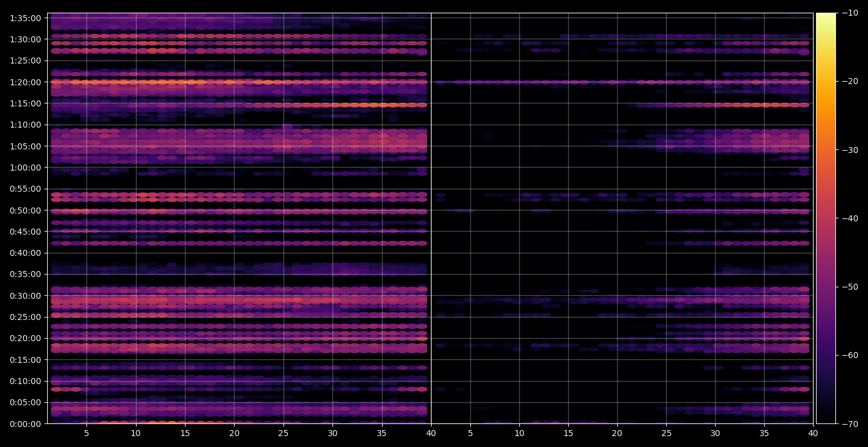The height and width of the screenshot is (447, 868).
Task: Select the 1:15:00 y-axis tick label
Action: [25, 103]
